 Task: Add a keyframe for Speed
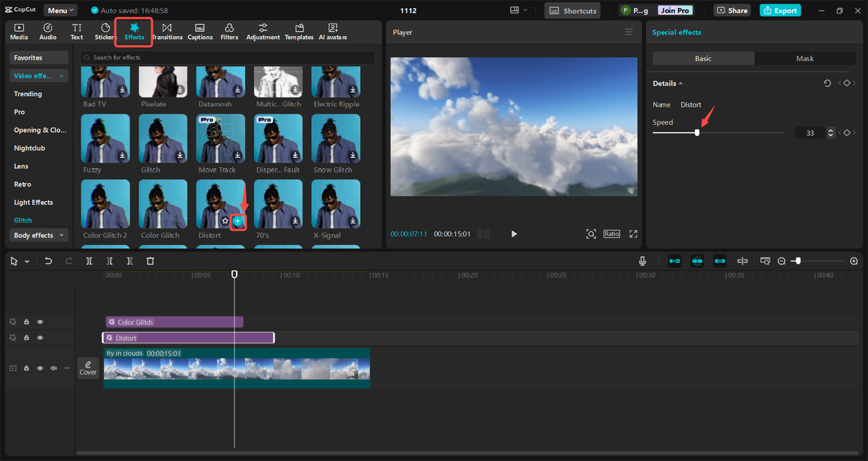(x=846, y=133)
